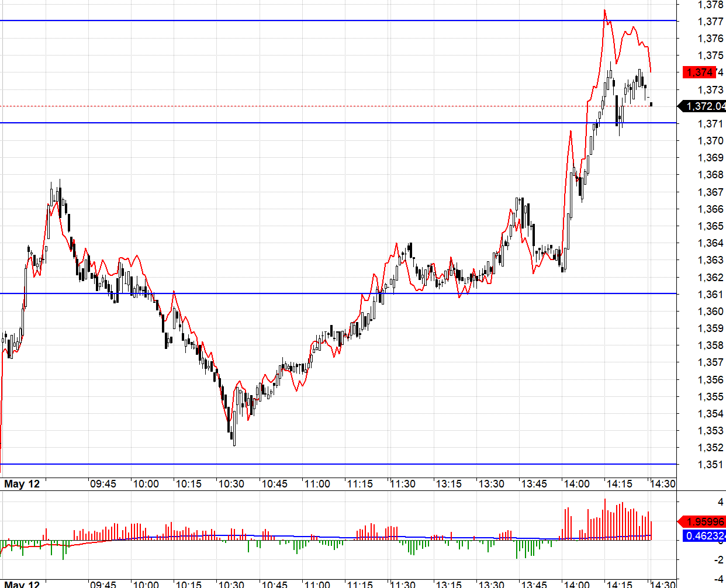This screenshot has height=588, width=726.
Task: Select the -4 label on the indicator scale
Action: [x=718, y=579]
